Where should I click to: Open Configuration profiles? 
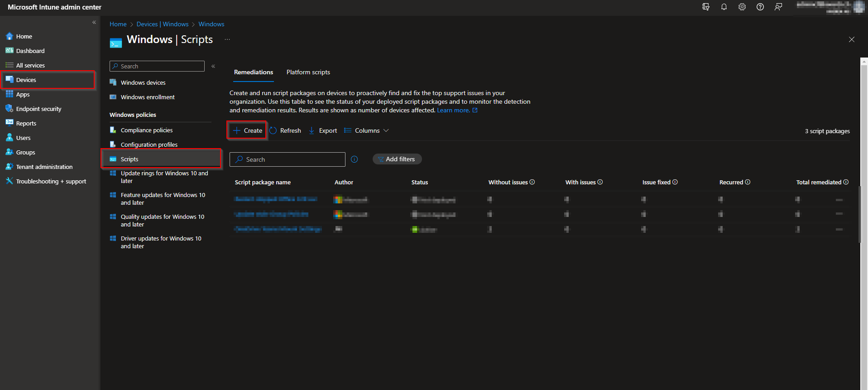pyautogui.click(x=149, y=144)
